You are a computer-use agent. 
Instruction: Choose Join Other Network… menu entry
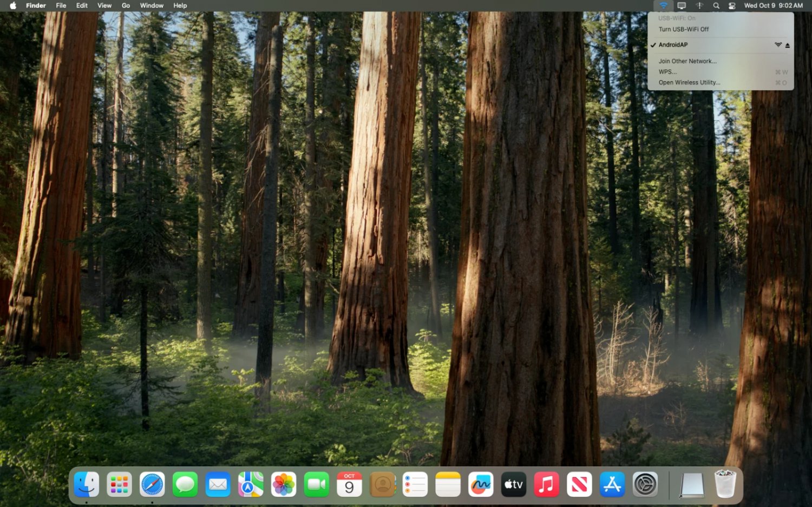click(x=721, y=61)
